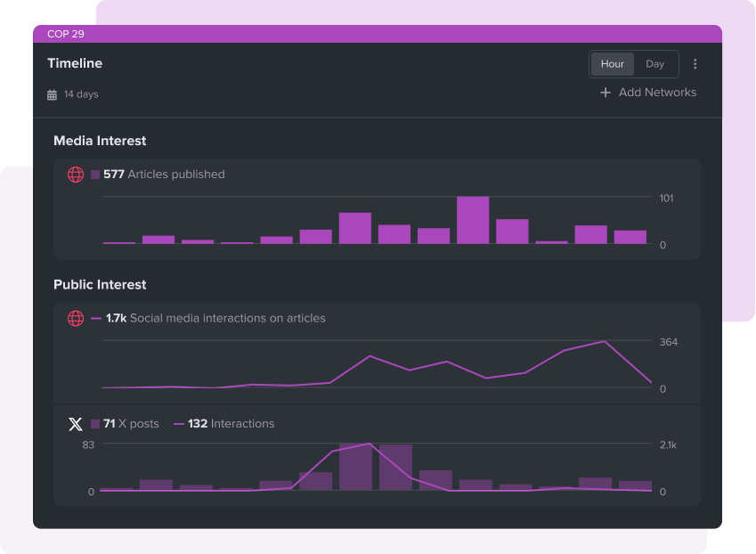The width and height of the screenshot is (756, 554).
Task: Click the calendar icon beside 14 days
Action: [52, 94]
